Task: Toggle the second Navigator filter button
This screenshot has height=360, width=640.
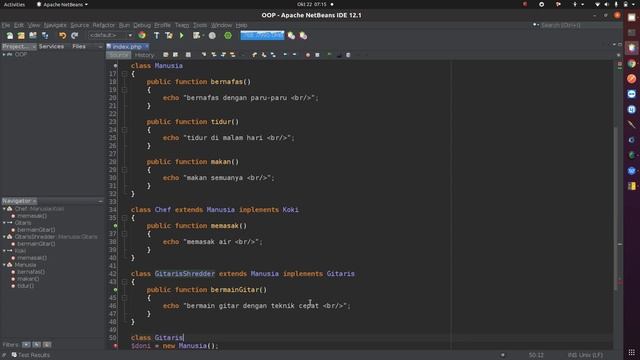Action: [x=37, y=345]
